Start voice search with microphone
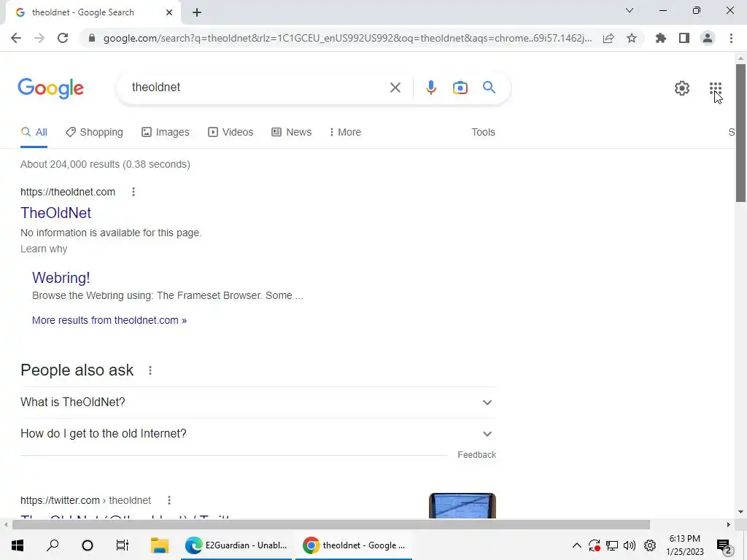747x560 pixels. click(x=430, y=87)
